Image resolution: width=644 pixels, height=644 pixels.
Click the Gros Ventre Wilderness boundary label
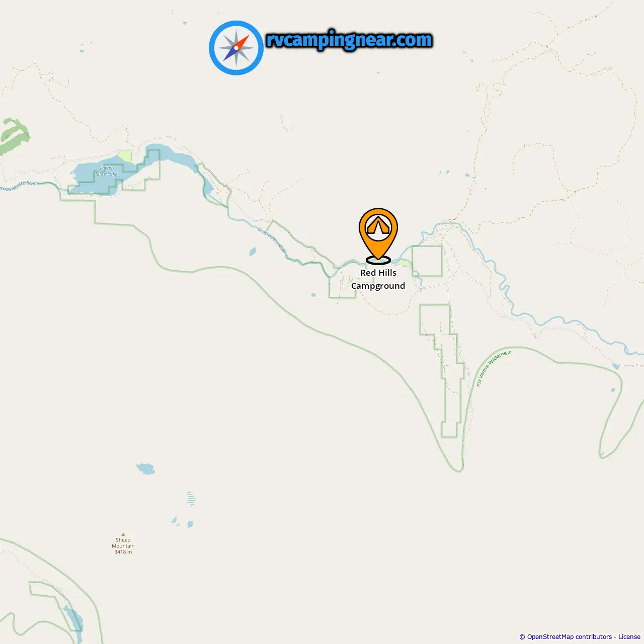point(494,368)
